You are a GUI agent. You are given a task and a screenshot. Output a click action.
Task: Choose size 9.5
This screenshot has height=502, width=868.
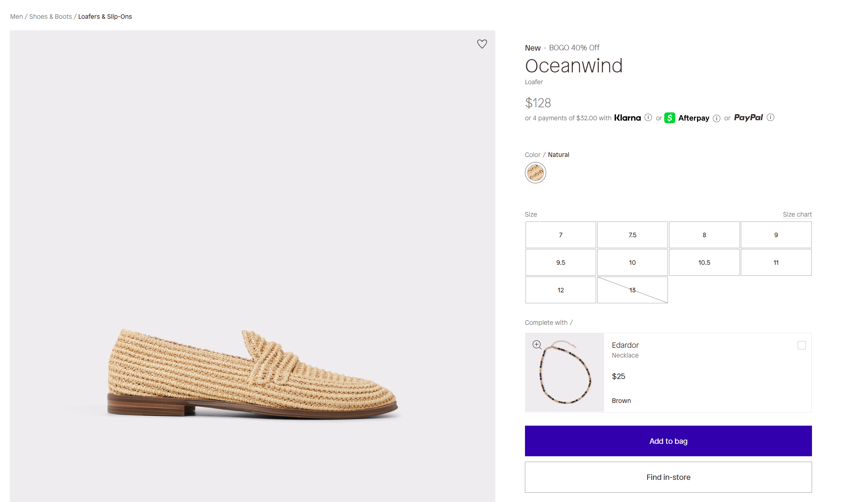(x=560, y=262)
